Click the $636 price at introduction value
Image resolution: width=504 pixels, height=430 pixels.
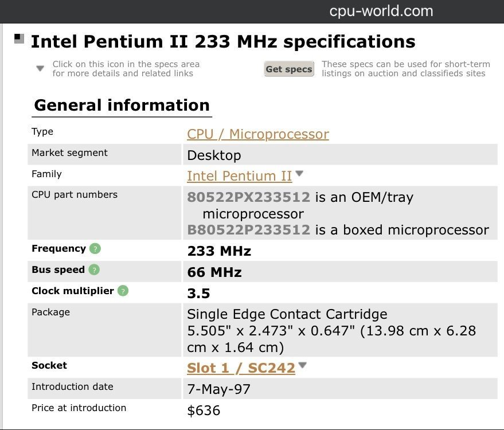click(x=204, y=411)
